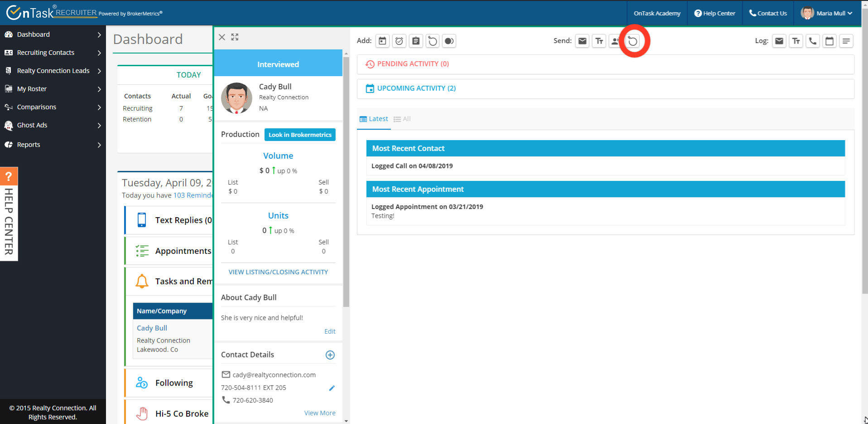Open the Maria Mull user dropdown

pos(827,13)
